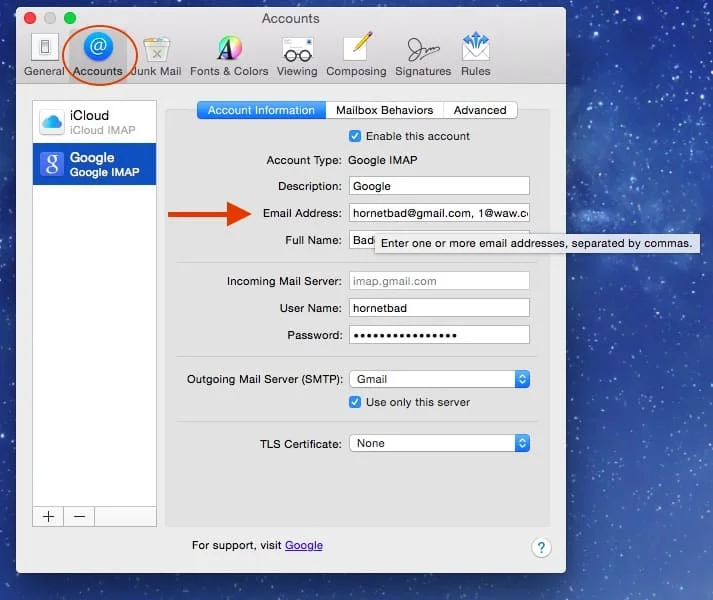Click the help question mark button
713x600 pixels.
pos(540,547)
